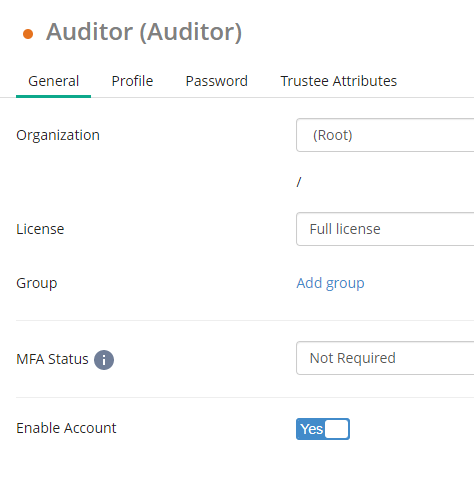Click the Add group link
474x489 pixels.
pos(330,283)
